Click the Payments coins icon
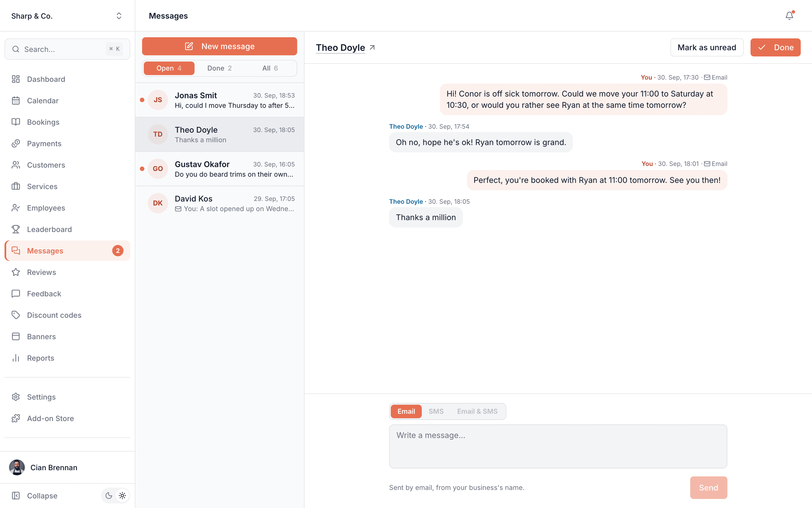Image resolution: width=812 pixels, height=508 pixels. pos(16,143)
